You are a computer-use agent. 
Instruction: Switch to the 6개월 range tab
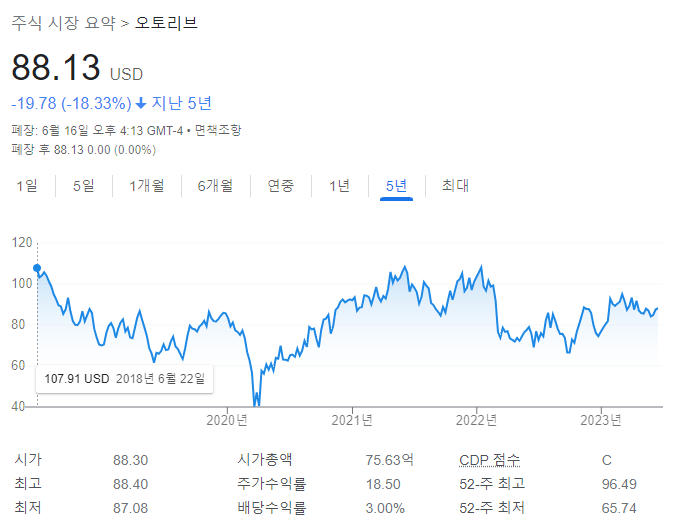[x=215, y=186]
